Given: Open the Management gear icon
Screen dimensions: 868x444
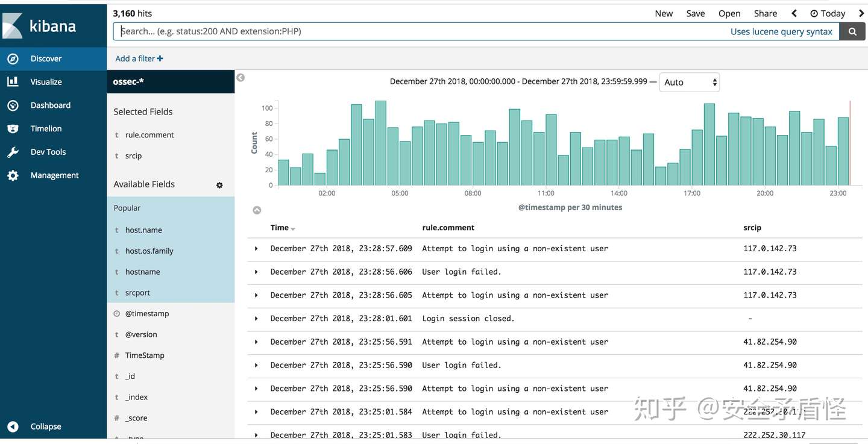Looking at the screenshot, I should pos(13,175).
